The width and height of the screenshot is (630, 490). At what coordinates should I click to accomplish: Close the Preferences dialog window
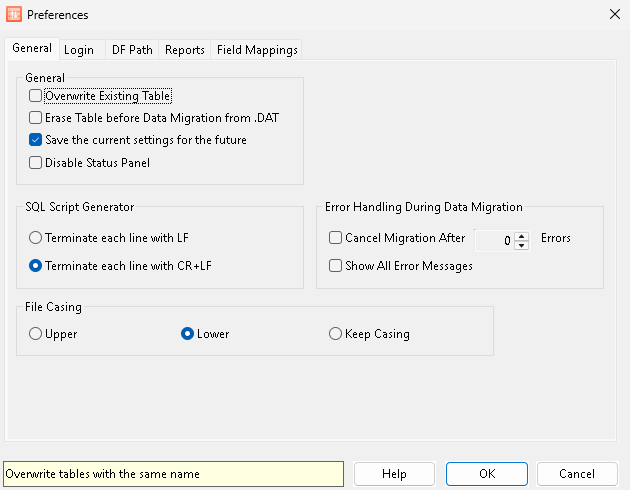pyautogui.click(x=613, y=15)
